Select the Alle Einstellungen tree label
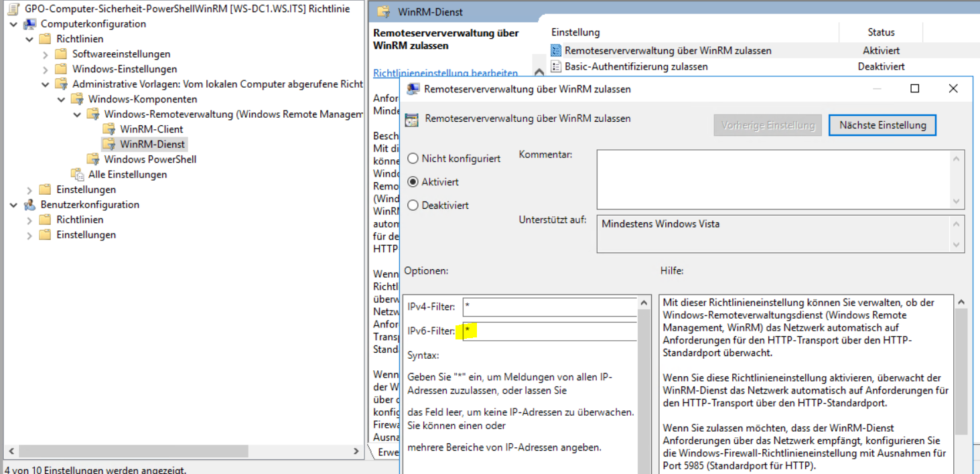Screen dimensions: 980x474 tap(128, 175)
